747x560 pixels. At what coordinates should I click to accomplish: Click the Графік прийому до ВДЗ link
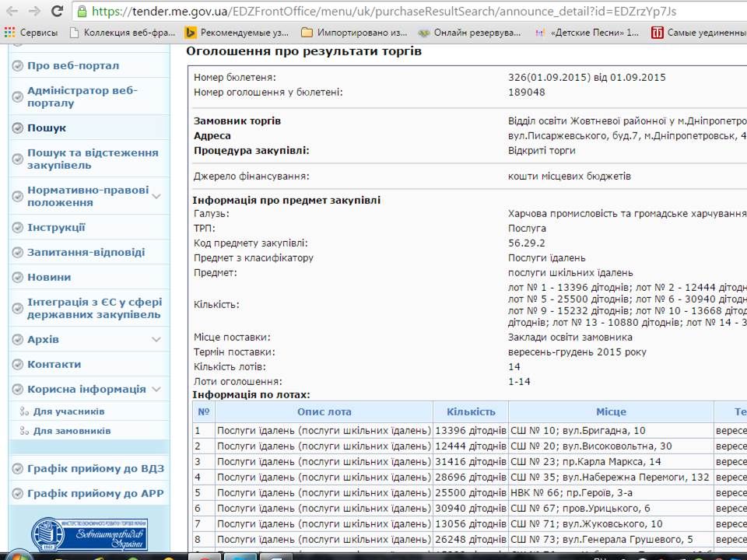click(95, 468)
